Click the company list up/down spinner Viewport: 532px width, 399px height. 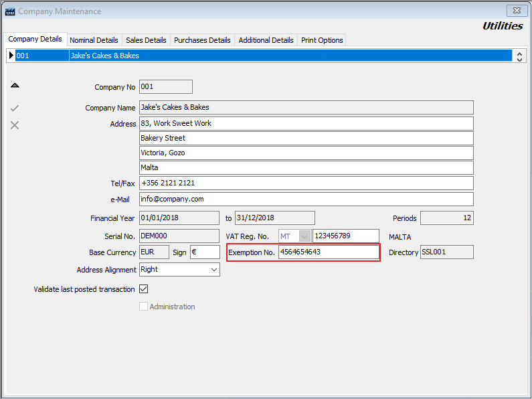point(519,56)
